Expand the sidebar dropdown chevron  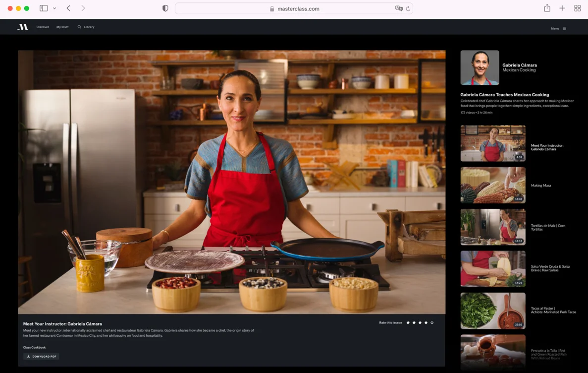tap(54, 8)
